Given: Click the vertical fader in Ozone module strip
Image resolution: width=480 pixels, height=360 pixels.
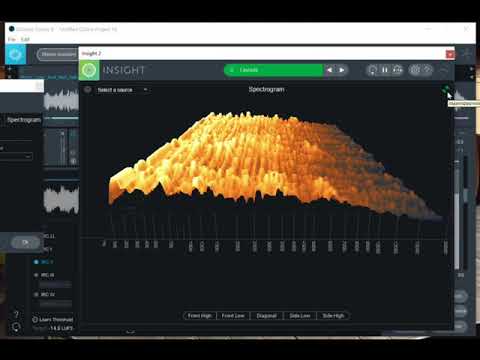Looking at the screenshot, I should (62, 148).
